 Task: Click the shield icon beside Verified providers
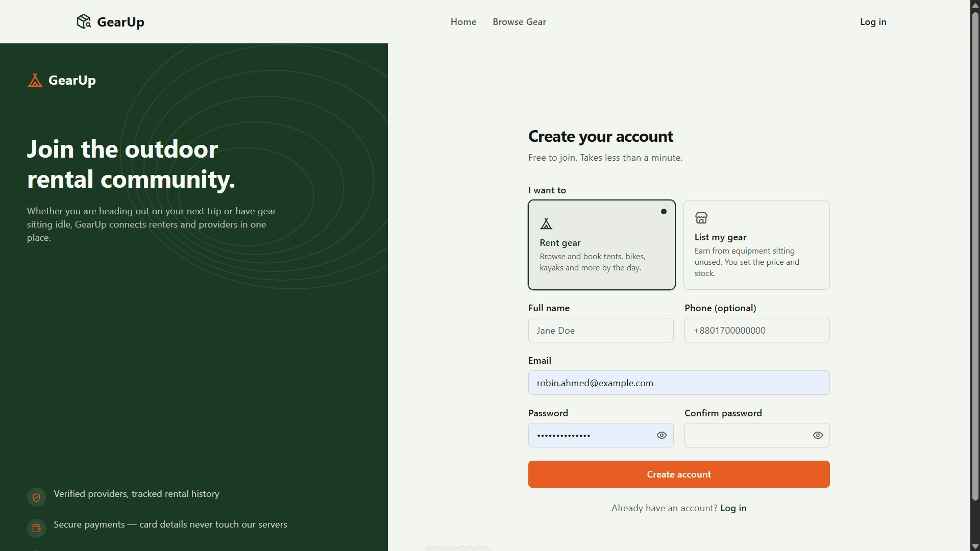tap(36, 497)
